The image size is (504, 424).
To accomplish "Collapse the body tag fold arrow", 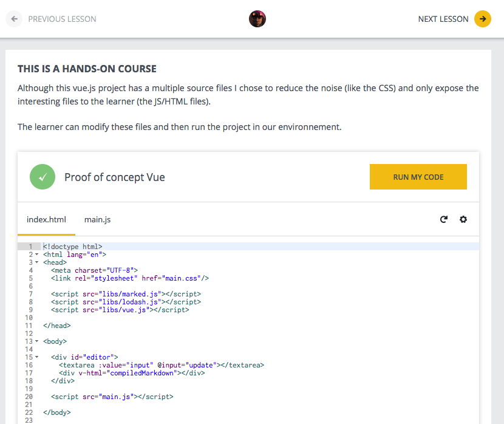I will (x=36, y=341).
